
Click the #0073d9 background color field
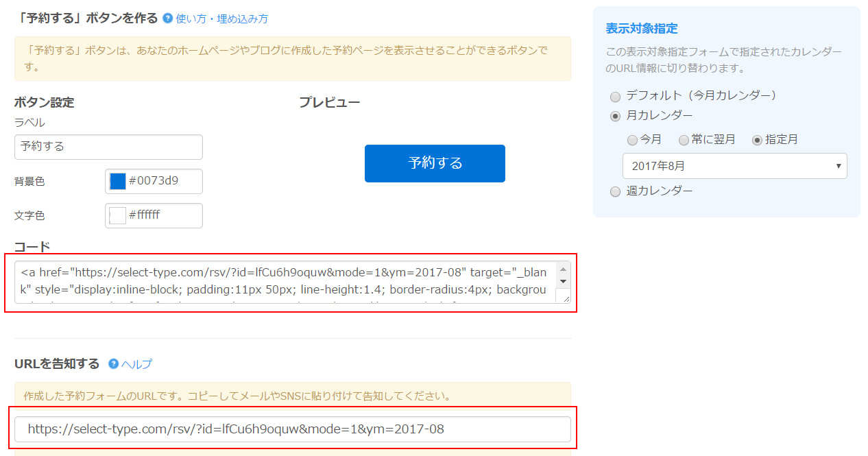pos(163,182)
